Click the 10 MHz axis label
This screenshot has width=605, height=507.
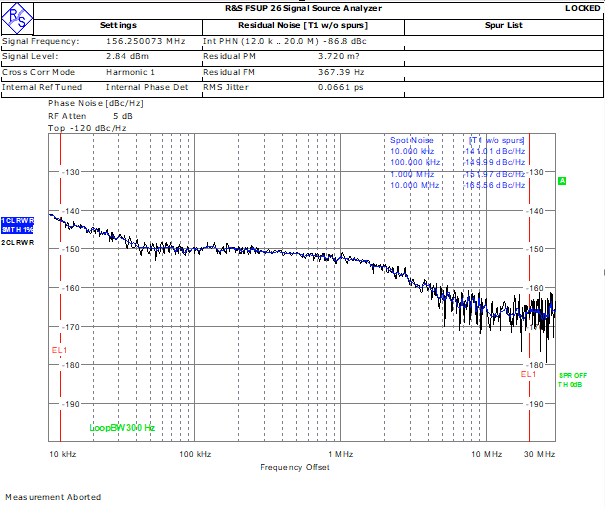487,454
